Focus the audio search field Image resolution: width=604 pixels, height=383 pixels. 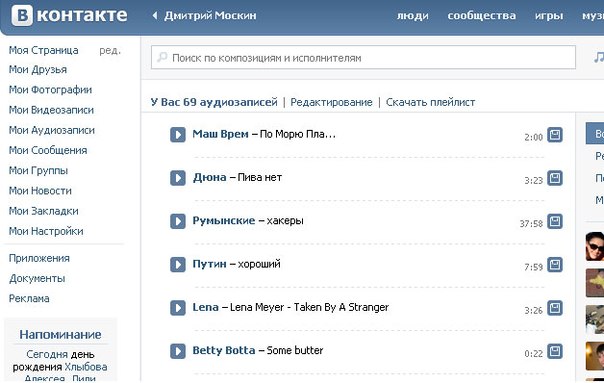pos(363,57)
